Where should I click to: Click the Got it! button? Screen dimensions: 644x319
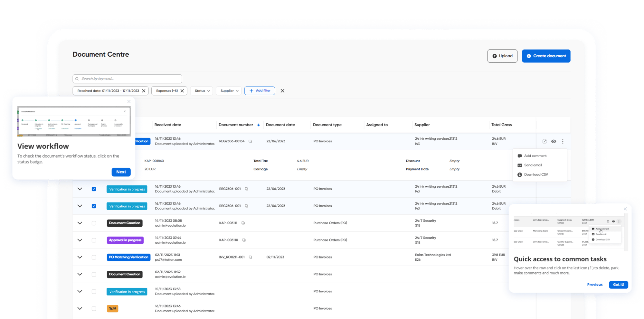(x=618, y=285)
